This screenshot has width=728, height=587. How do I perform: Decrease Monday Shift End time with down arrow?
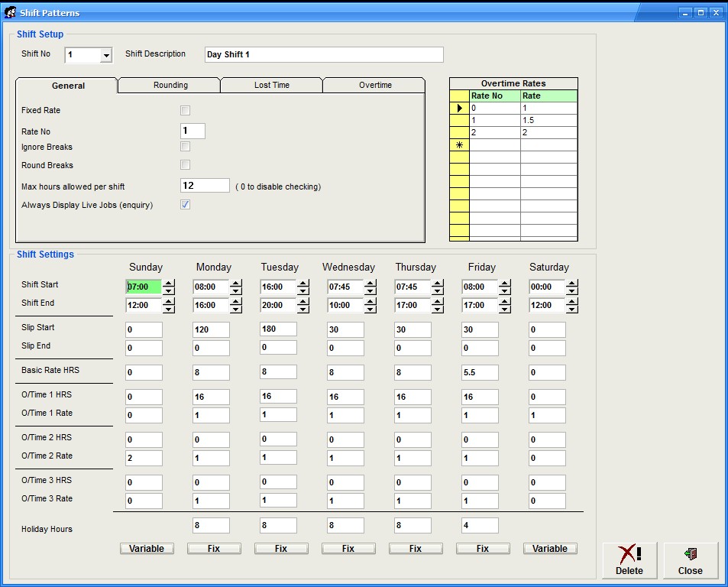(236, 310)
